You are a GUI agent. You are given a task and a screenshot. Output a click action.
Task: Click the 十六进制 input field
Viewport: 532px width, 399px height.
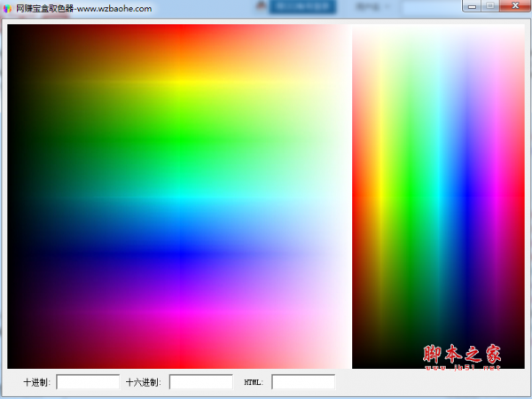(x=201, y=382)
